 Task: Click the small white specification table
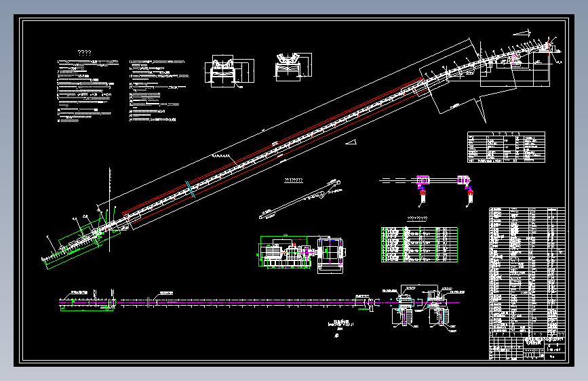pyautogui.click(x=506, y=147)
